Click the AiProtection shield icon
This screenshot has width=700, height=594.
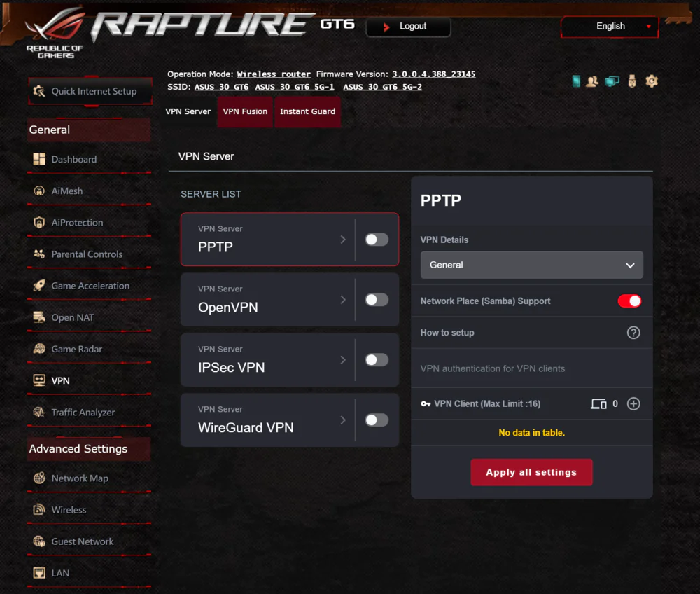pos(39,223)
